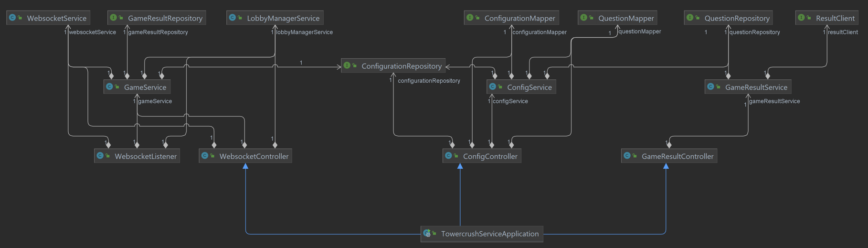Click the GameResultService public visibility icon
This screenshot has width=868, height=248.
(719, 87)
